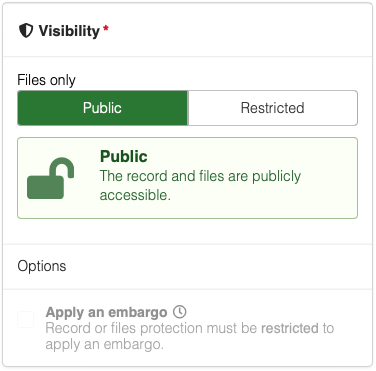Click the Visibility heading text
The image size is (376, 371).
point(69,31)
